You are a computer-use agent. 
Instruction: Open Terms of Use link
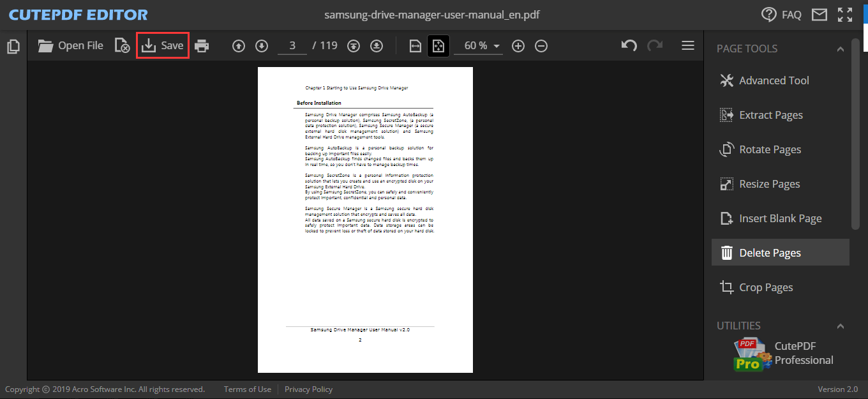(248, 389)
